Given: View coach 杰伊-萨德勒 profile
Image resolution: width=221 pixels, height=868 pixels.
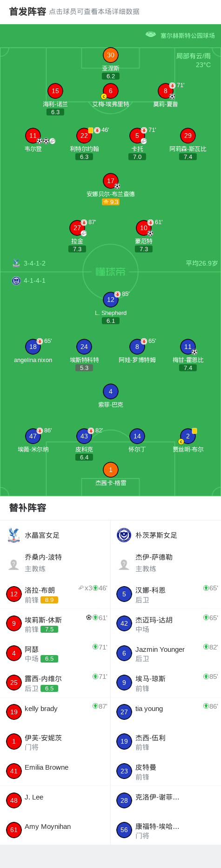Looking at the screenshot, I should 166,563.
